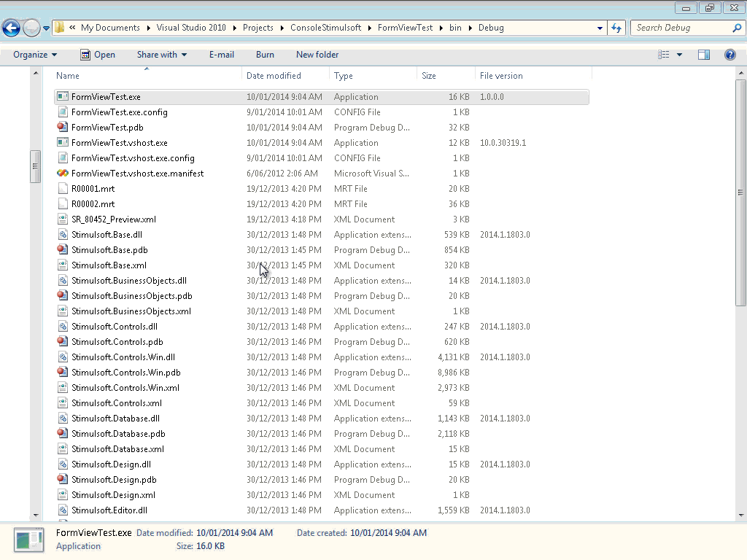Click the E-mail toolbar button
This screenshot has width=747, height=560.
click(x=222, y=55)
